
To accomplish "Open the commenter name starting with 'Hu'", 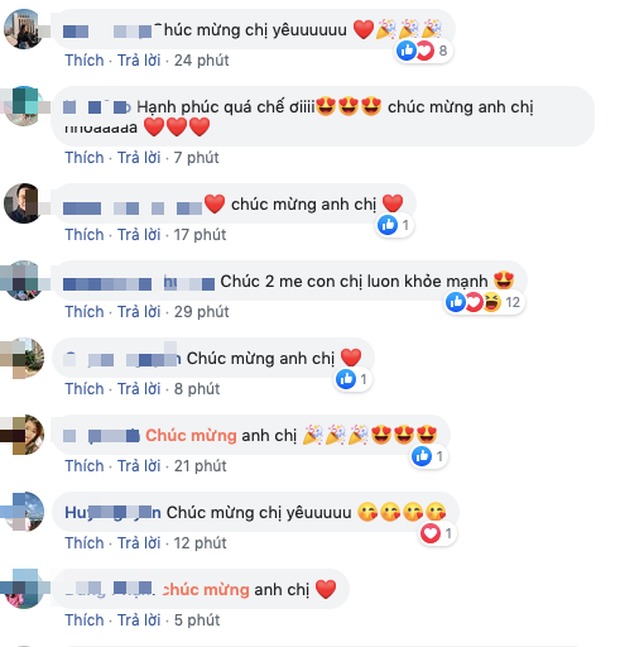I will click(x=113, y=513).
